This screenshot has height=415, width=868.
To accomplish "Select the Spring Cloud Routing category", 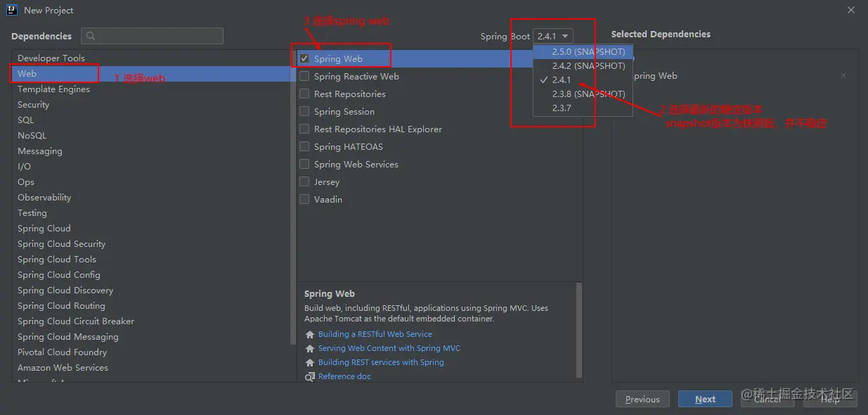I will click(152, 306).
